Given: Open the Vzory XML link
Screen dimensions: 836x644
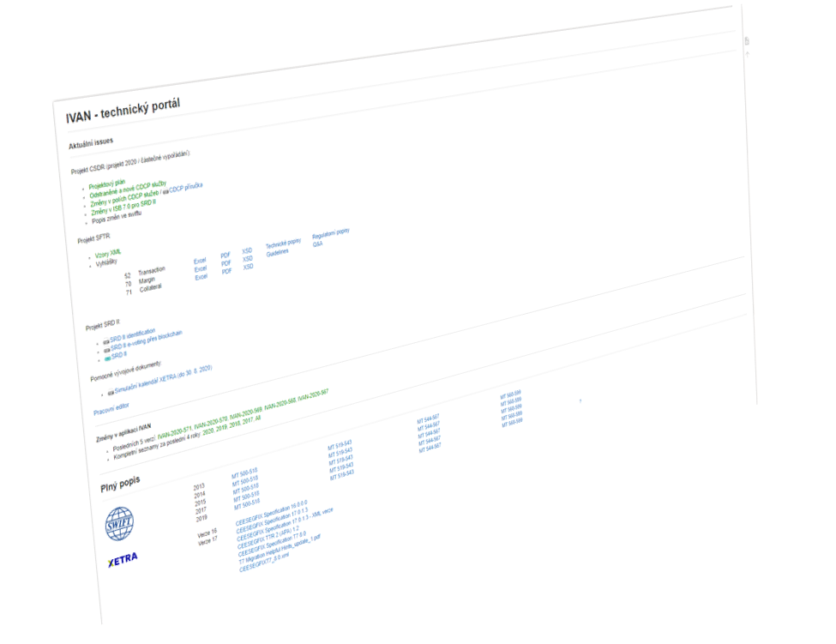Looking at the screenshot, I should 108,254.
